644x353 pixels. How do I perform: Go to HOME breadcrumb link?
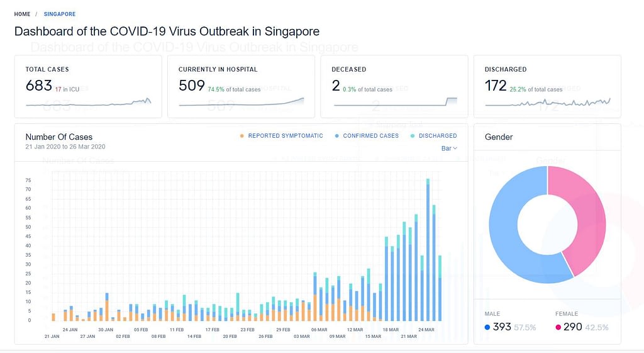[22, 14]
